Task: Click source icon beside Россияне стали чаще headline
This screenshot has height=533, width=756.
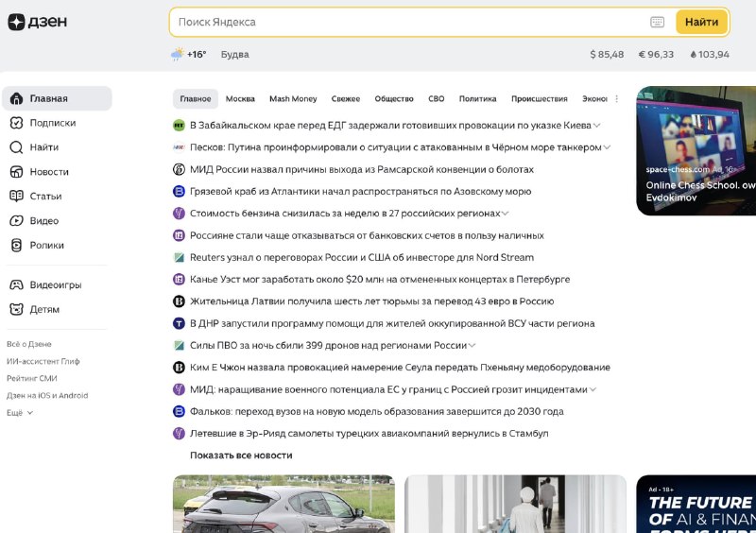Action: pos(179,235)
